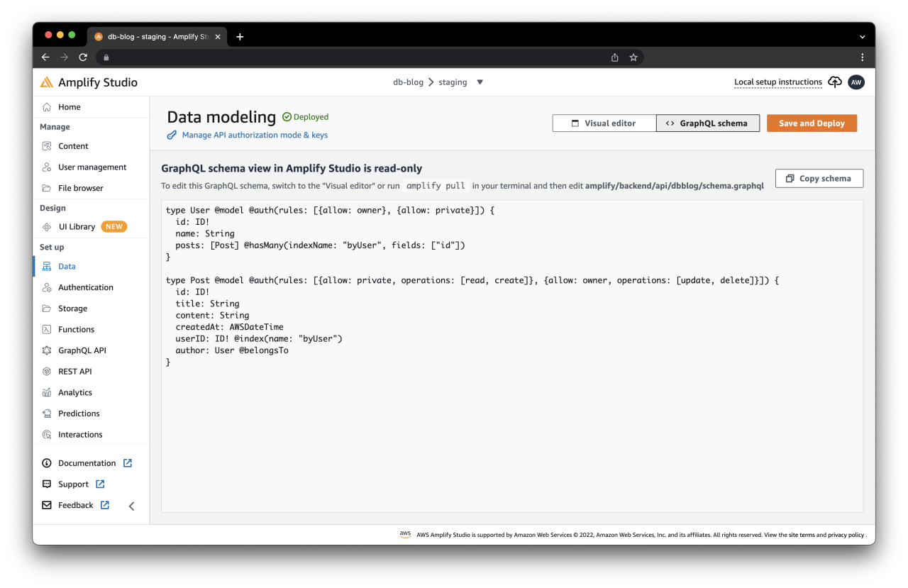This screenshot has width=908, height=588.
Task: Click the 'author: User @belongsTo' schema line
Action: [232, 350]
